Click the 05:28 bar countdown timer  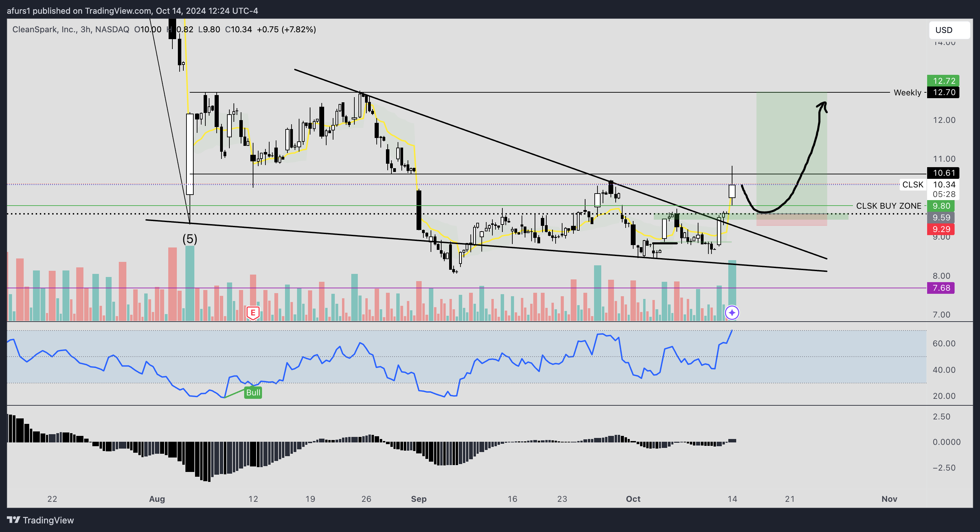(944, 194)
